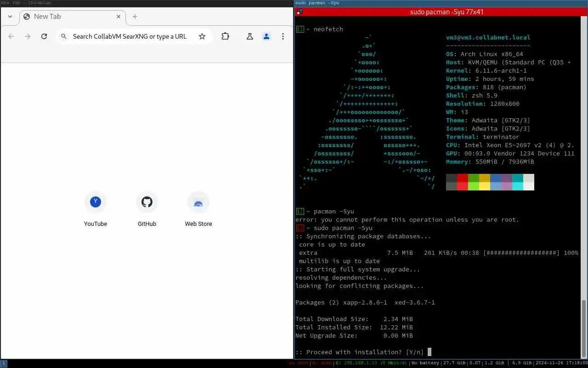Image resolution: width=588 pixels, height=368 pixels.
Task: Click the 'OS: Arch Linux x86_64' line
Action: point(485,54)
